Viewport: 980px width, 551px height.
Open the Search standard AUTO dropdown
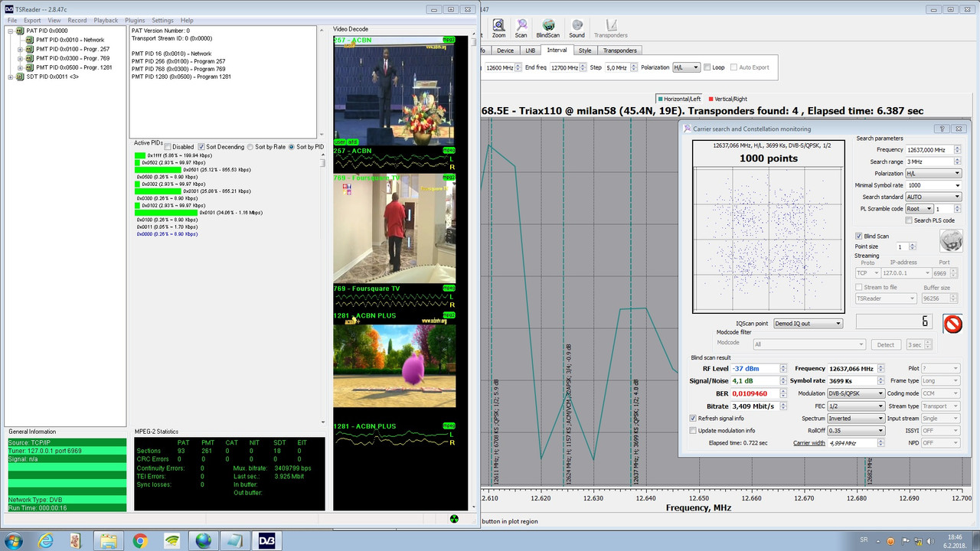click(x=932, y=197)
